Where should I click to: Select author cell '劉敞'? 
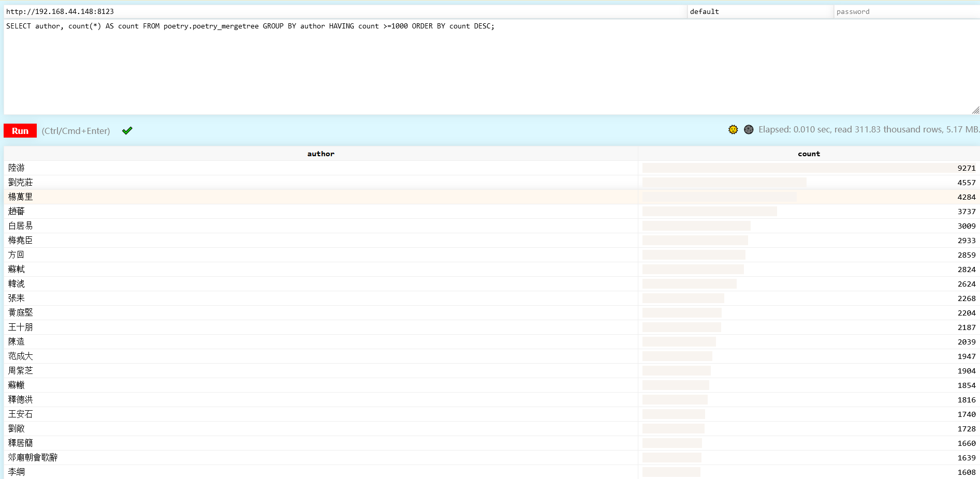point(321,429)
